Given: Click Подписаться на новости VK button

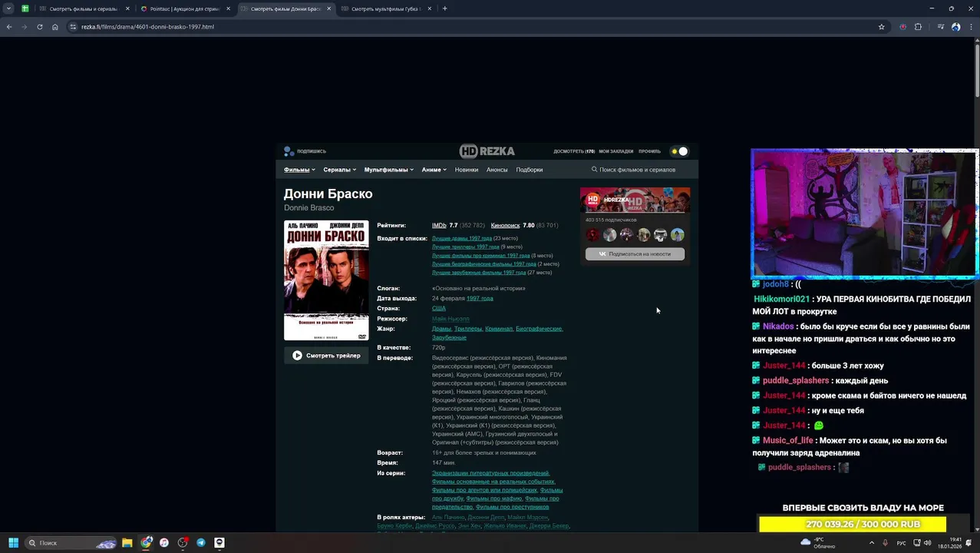Looking at the screenshot, I should 635,253.
